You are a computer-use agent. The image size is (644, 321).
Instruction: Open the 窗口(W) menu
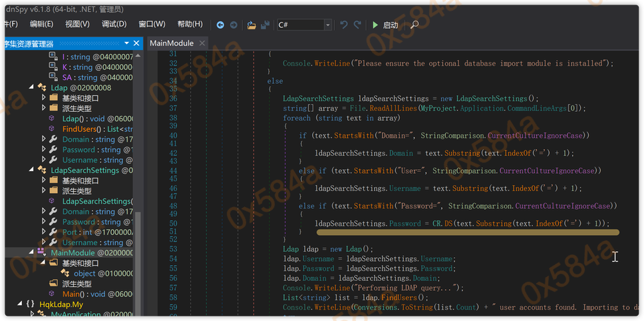pyautogui.click(x=152, y=24)
